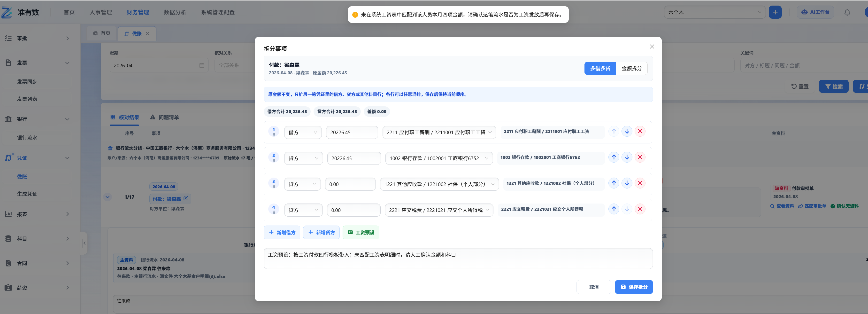Click 查看资料 link

point(782,206)
